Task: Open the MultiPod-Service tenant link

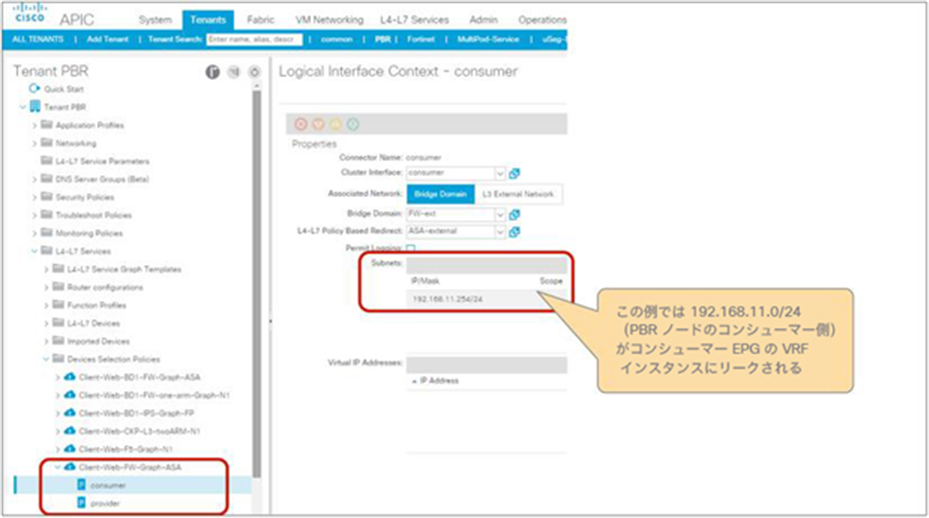Action: pos(488,39)
